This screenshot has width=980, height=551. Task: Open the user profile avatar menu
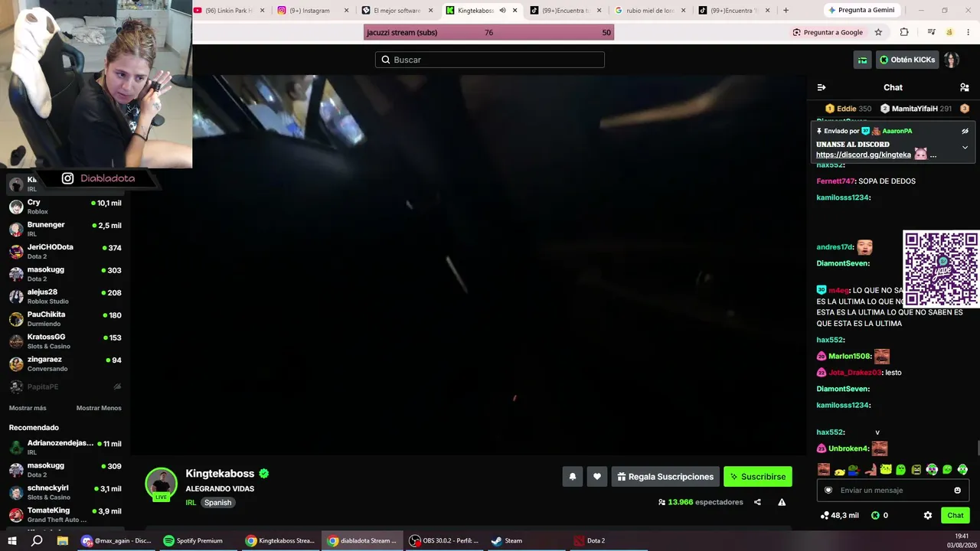pos(951,60)
